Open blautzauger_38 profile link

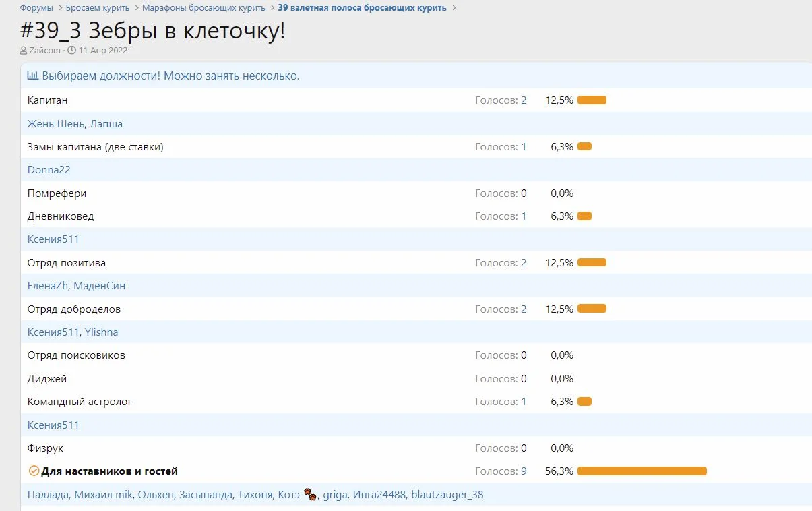tap(447, 495)
